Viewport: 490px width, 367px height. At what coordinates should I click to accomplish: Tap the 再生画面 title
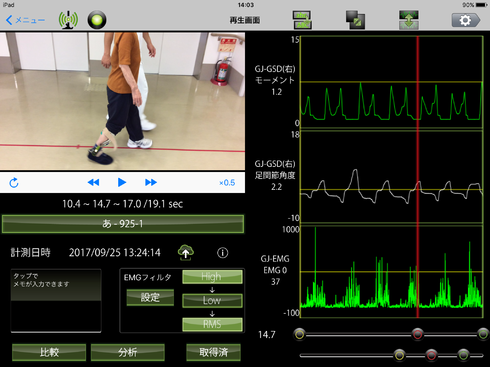pyautogui.click(x=245, y=20)
